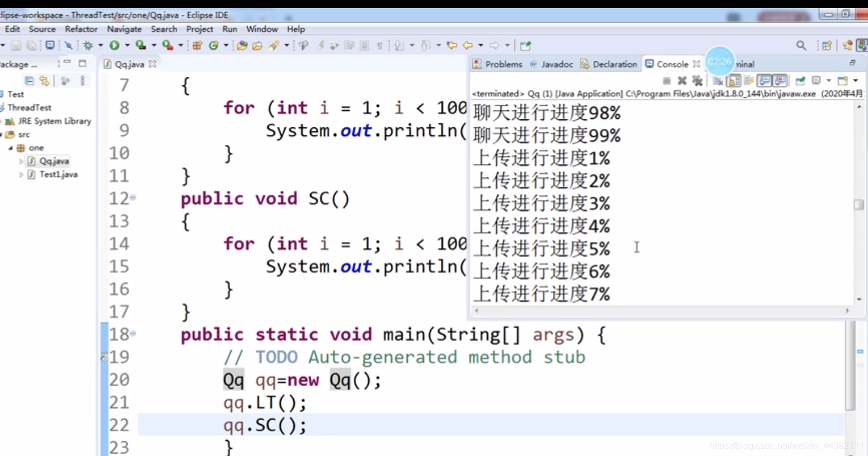The height and width of the screenshot is (456, 868).
Task: Toggle Scroll Lock in console
Action: (733, 81)
